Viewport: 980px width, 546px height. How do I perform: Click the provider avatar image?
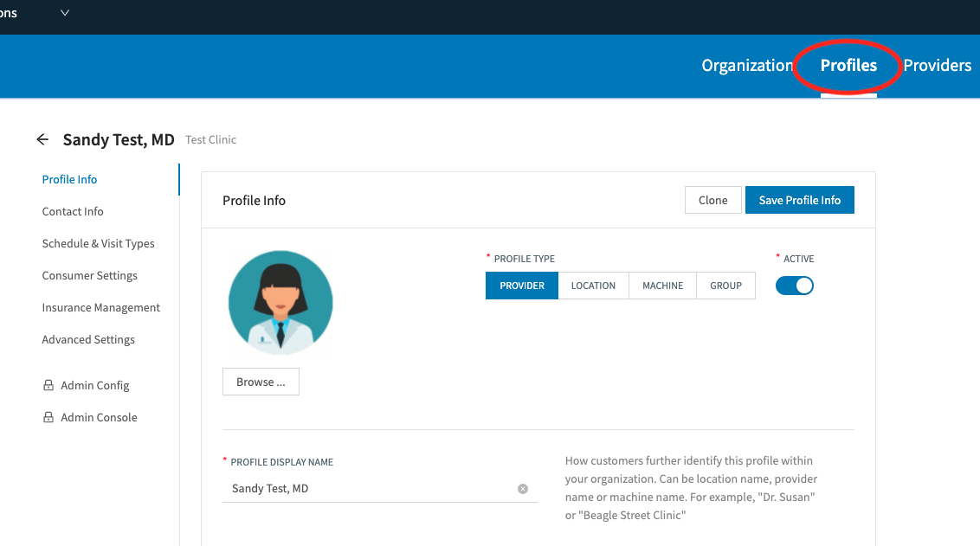click(x=280, y=303)
